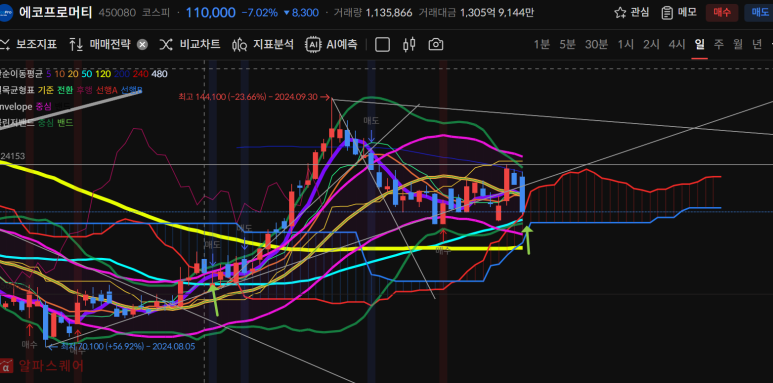Add stock to 관심 favorites with star
773x383 pixels.
(x=632, y=12)
